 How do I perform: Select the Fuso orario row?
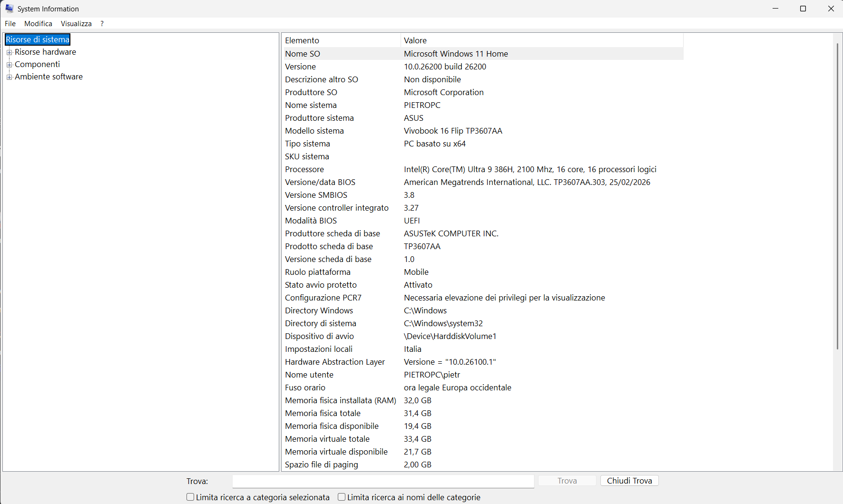click(482, 388)
